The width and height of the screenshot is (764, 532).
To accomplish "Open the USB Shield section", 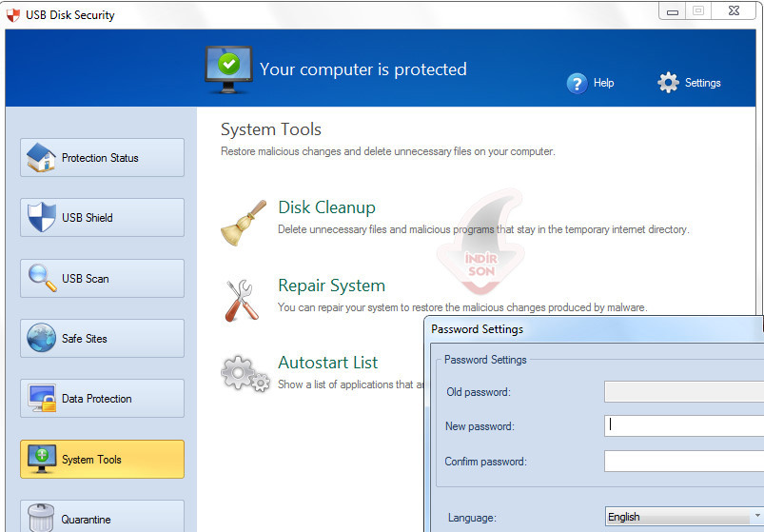I will tap(103, 217).
